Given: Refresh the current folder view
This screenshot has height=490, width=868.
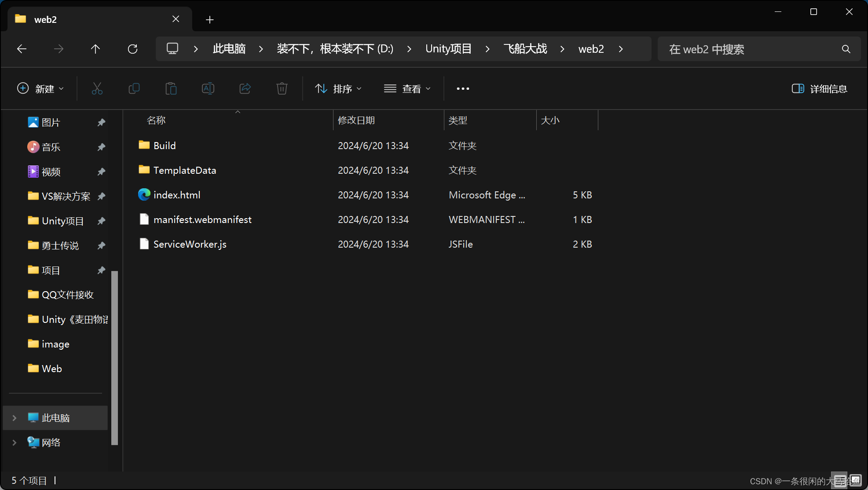Looking at the screenshot, I should pyautogui.click(x=132, y=49).
